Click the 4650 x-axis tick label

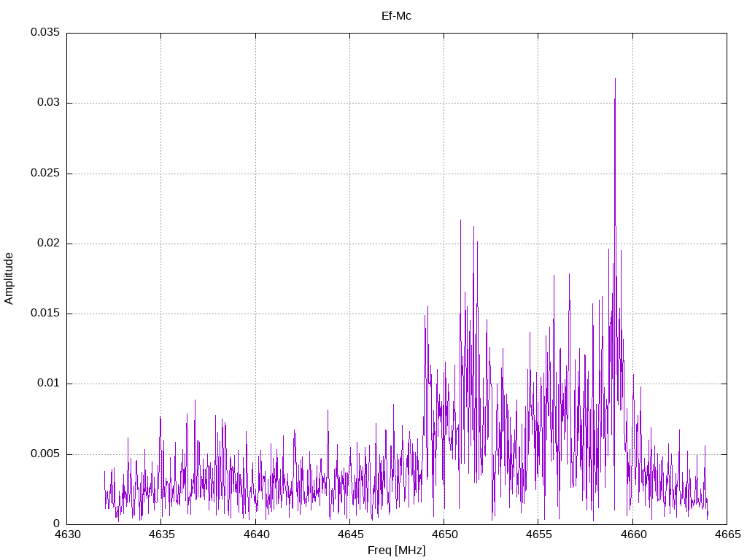click(444, 535)
